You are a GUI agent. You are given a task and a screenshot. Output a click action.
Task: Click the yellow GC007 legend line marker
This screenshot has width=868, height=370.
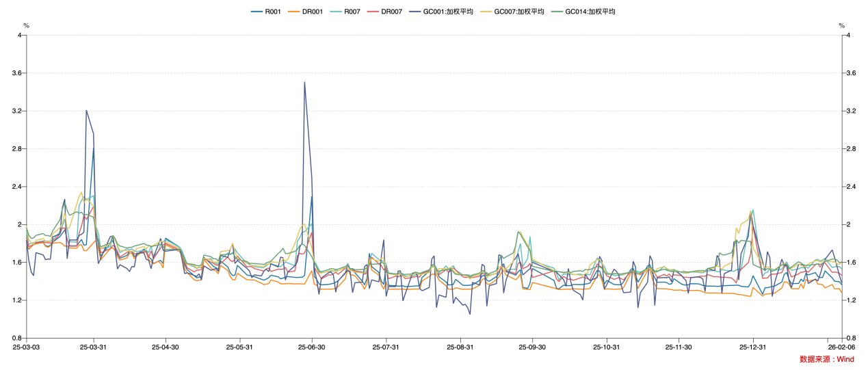486,12
